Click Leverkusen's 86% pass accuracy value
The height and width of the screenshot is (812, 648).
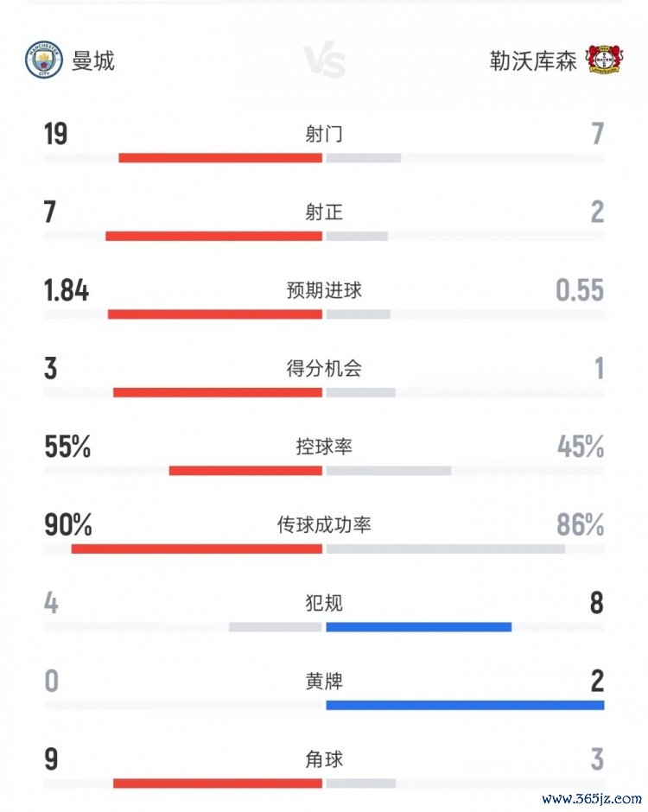point(580,524)
